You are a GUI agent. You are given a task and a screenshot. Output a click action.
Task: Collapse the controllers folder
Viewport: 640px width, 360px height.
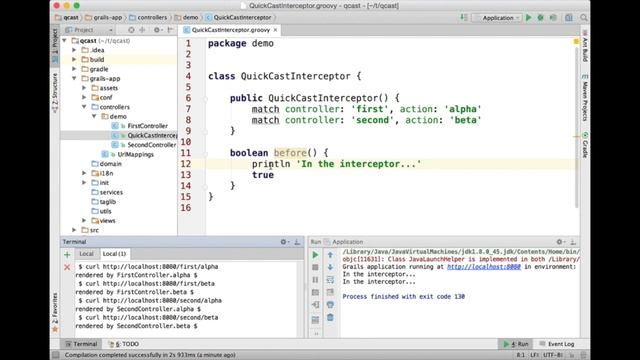[84, 107]
